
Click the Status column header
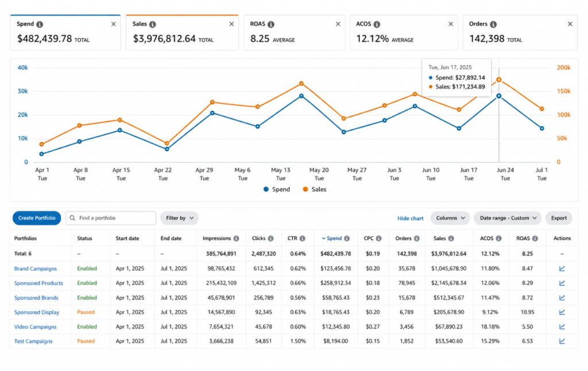tap(84, 238)
